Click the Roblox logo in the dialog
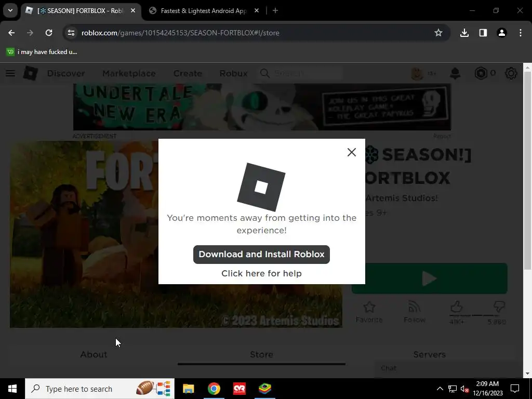Viewport: 532px width, 399px height. pos(261,187)
